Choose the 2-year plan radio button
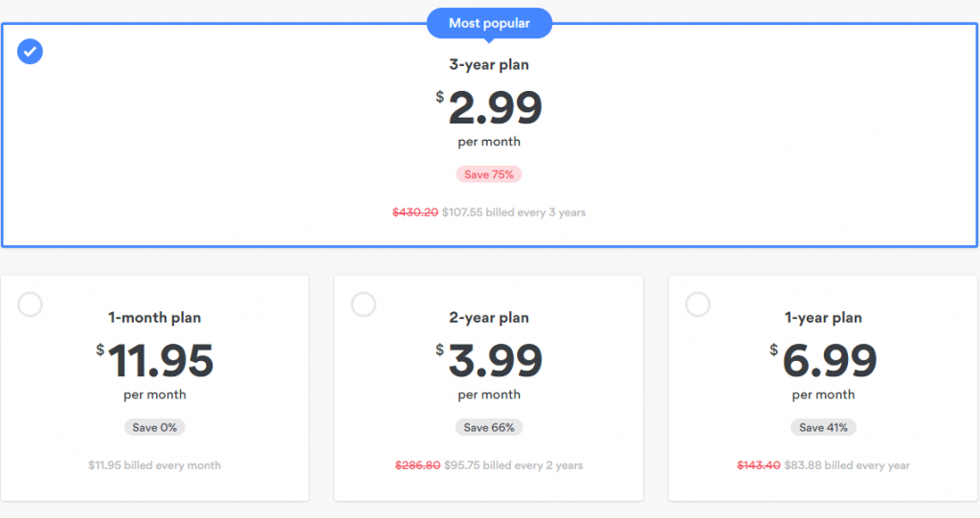 364,304
